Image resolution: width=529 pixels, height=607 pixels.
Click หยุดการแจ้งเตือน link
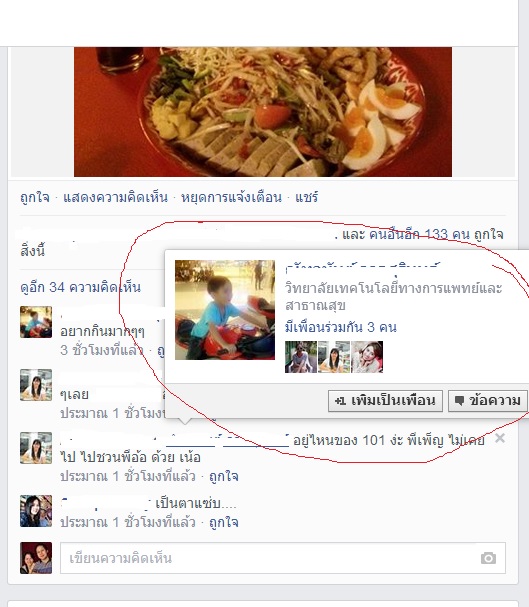click(231, 197)
